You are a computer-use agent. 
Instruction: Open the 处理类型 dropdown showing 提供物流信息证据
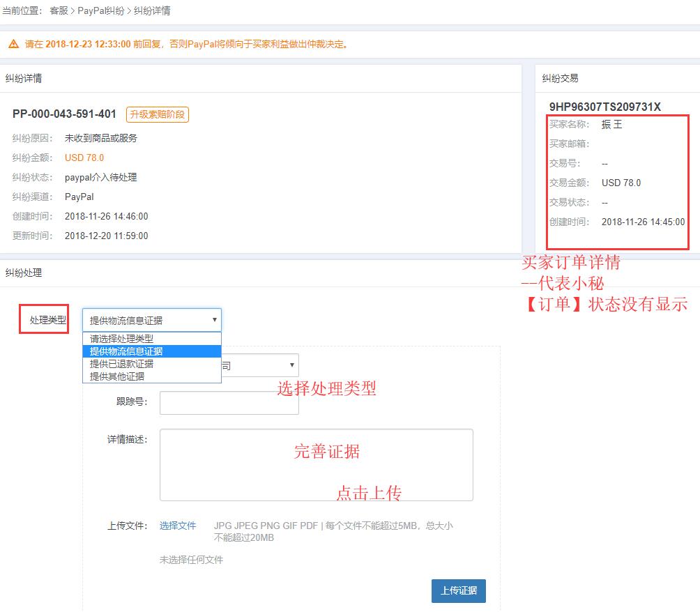point(152,320)
